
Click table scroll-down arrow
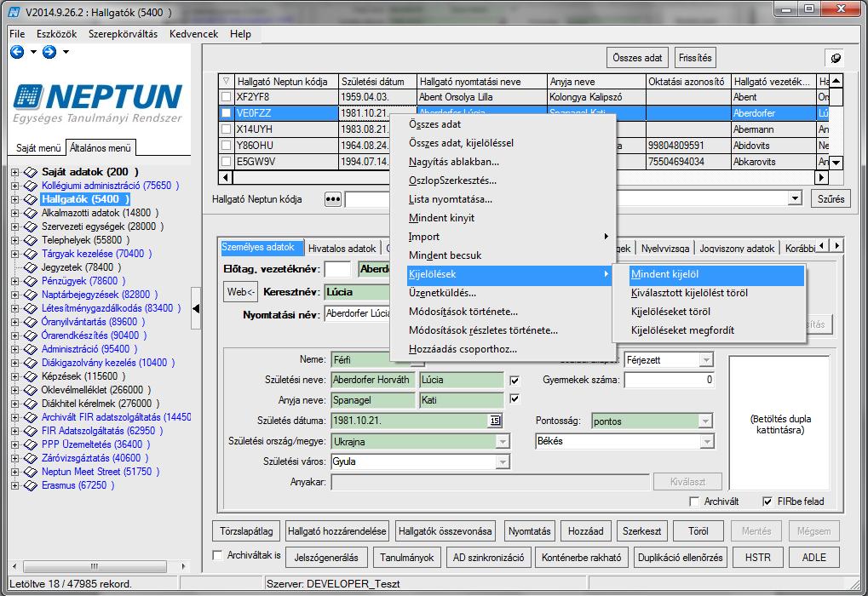click(836, 163)
